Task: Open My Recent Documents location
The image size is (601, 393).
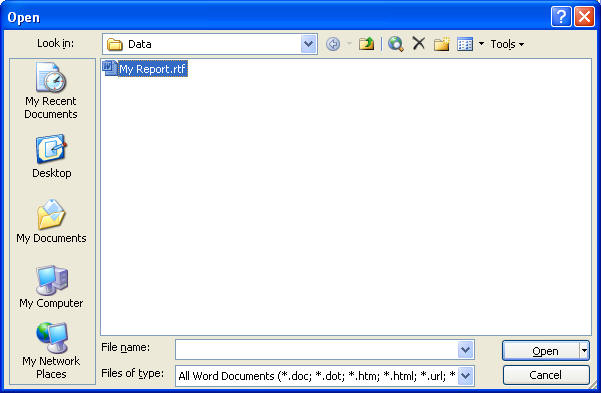Action: [51, 91]
